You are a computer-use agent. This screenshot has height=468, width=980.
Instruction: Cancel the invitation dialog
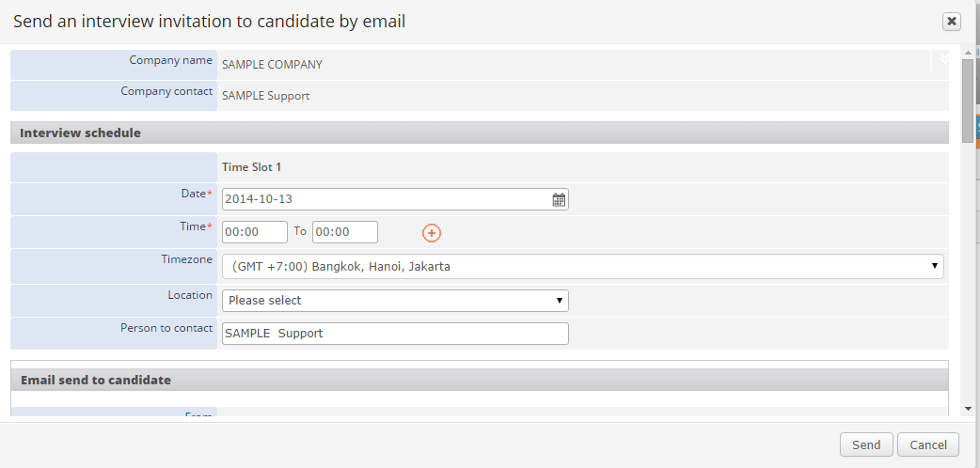click(x=927, y=445)
